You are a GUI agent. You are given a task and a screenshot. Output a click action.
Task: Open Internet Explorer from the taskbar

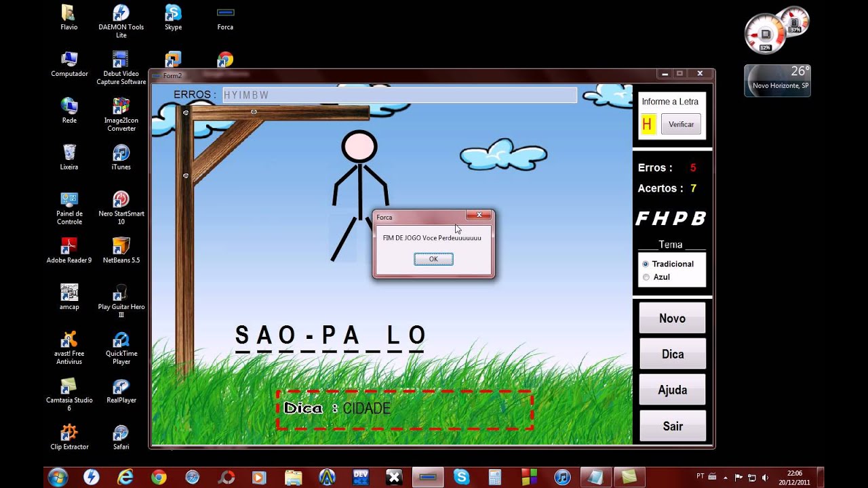point(125,477)
